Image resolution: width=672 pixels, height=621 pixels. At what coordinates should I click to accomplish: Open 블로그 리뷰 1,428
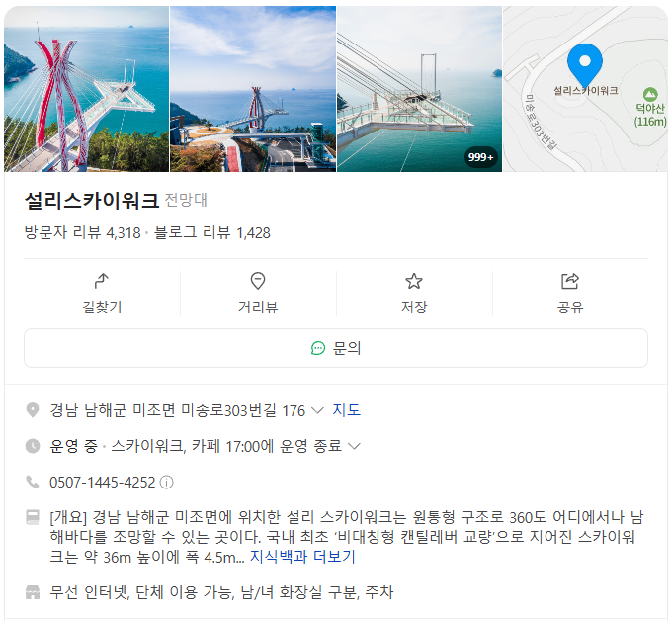pos(212,233)
